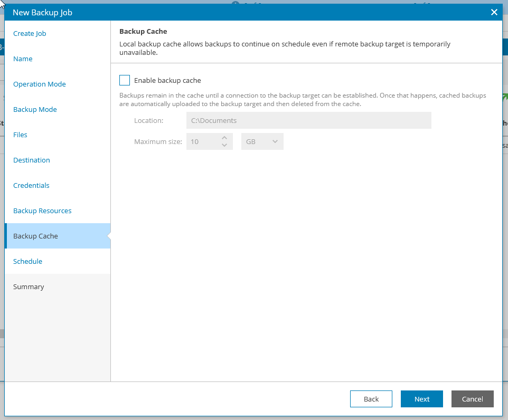The image size is (508, 420).
Task: Close the New Backup Job dialog
Action: pyautogui.click(x=494, y=12)
